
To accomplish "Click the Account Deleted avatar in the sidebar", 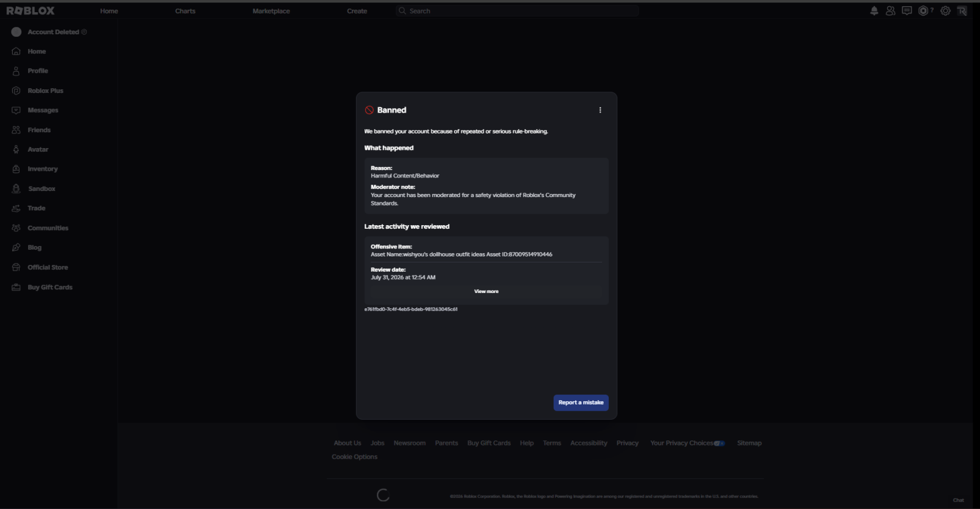I will [17, 32].
